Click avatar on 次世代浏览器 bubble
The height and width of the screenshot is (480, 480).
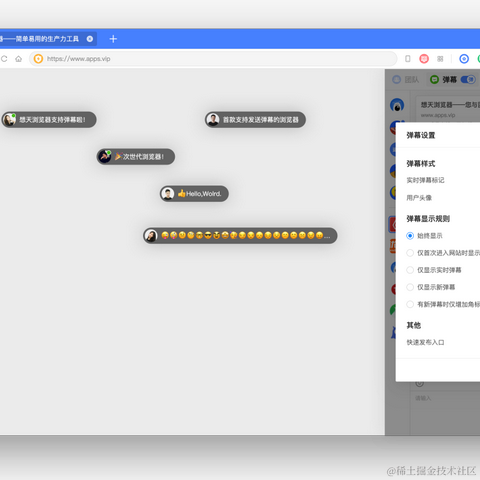105,157
